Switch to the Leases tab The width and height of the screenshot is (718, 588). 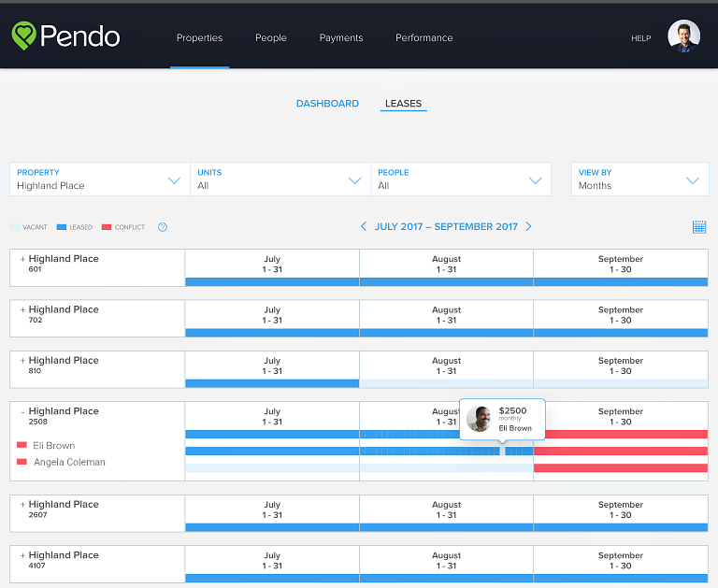click(404, 104)
